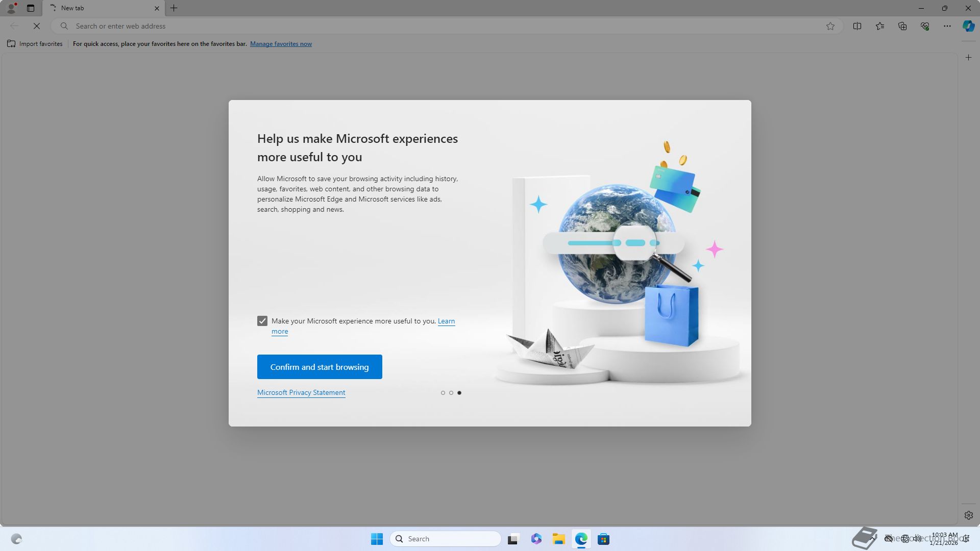Expand sidebar with the plus button

pos(969,58)
